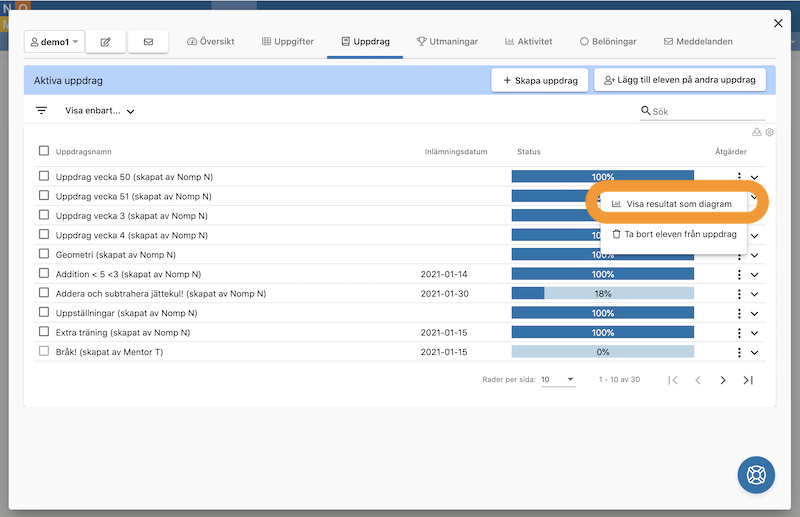Open three-dot menu for Bråk!

(x=739, y=352)
